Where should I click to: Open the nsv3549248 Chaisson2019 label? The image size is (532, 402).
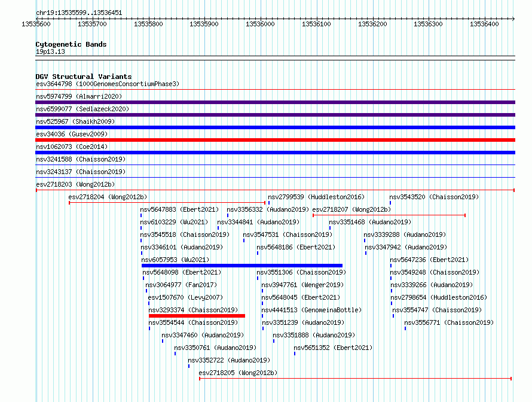coord(435,272)
